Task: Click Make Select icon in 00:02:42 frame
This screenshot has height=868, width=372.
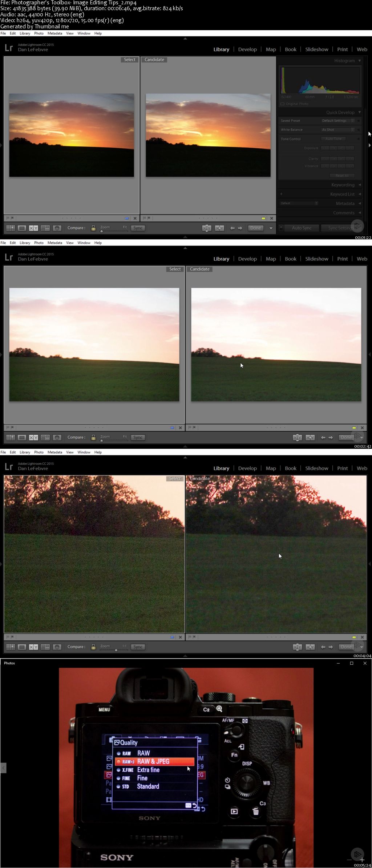Action: click(x=310, y=437)
